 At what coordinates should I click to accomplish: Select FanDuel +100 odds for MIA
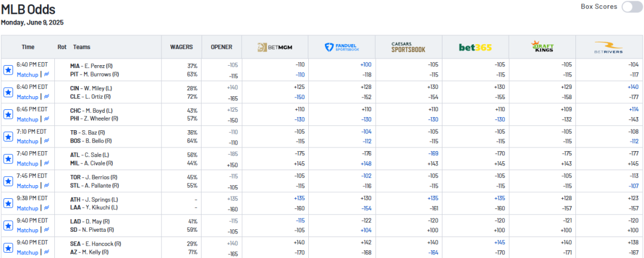point(366,65)
